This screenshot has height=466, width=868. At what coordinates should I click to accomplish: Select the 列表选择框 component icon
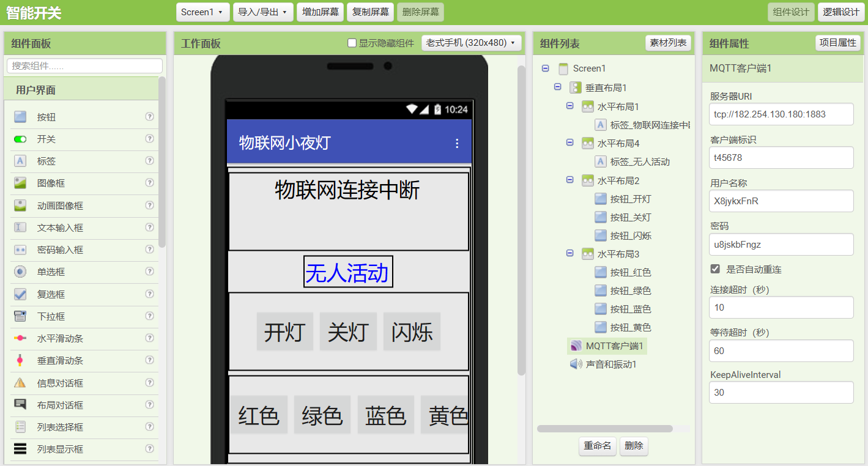[x=20, y=427]
